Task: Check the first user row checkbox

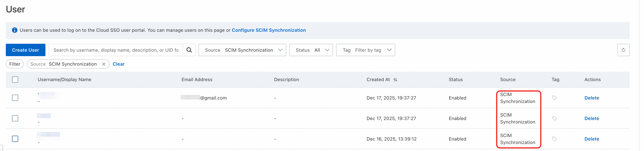Action: (x=15, y=98)
